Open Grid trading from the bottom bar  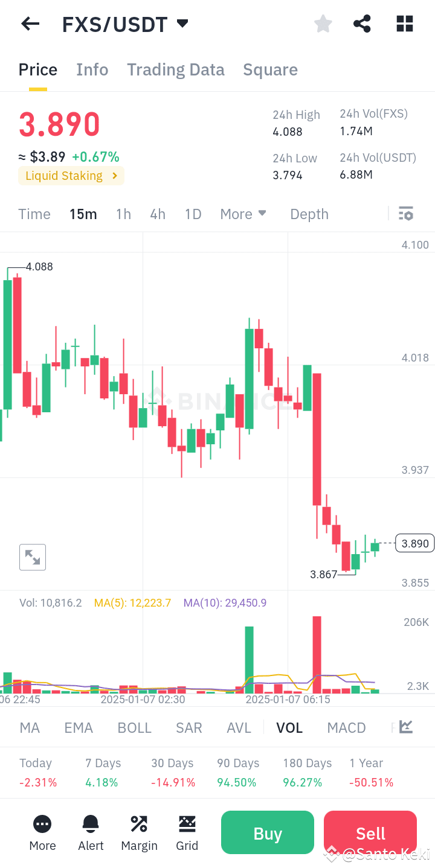187,832
